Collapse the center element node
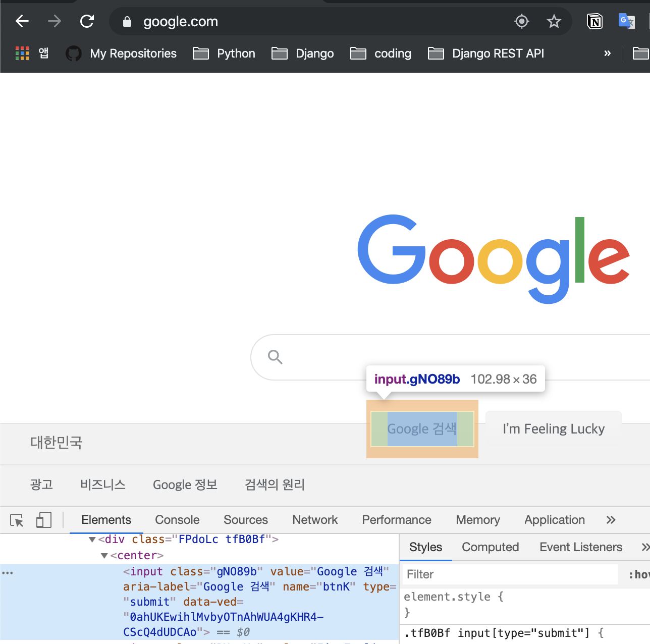Viewport: 650px width, 644px height. 104,556
